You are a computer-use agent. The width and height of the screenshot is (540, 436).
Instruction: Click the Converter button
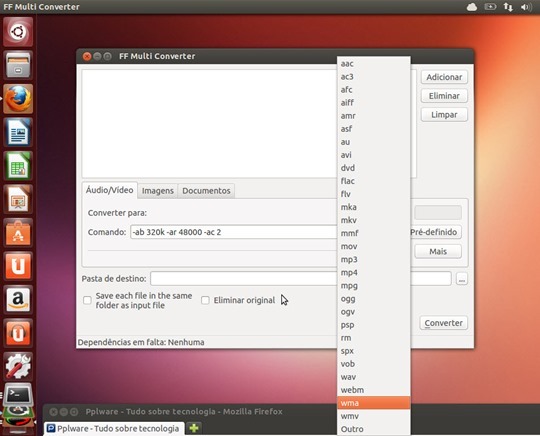click(x=444, y=323)
